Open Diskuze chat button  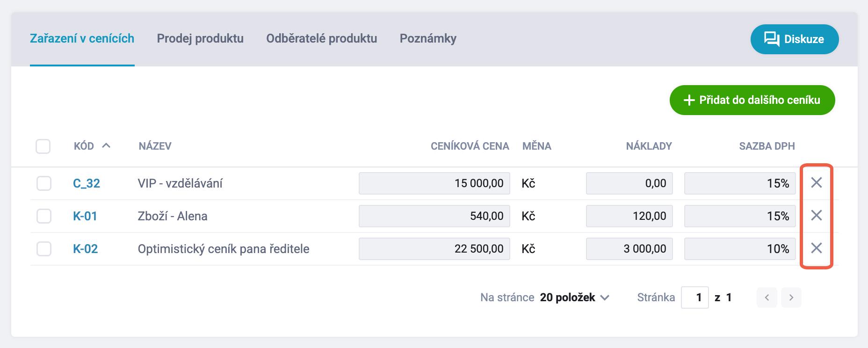tap(794, 39)
